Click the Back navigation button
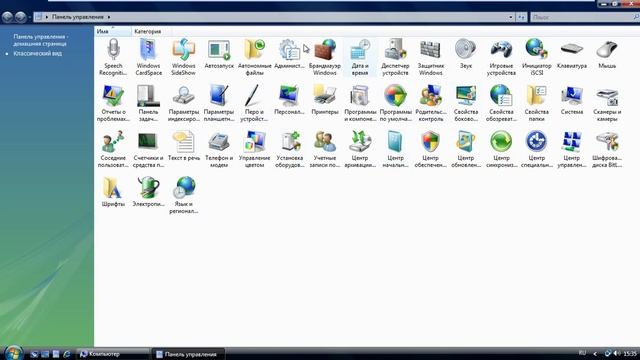640x360 pixels. point(7,17)
